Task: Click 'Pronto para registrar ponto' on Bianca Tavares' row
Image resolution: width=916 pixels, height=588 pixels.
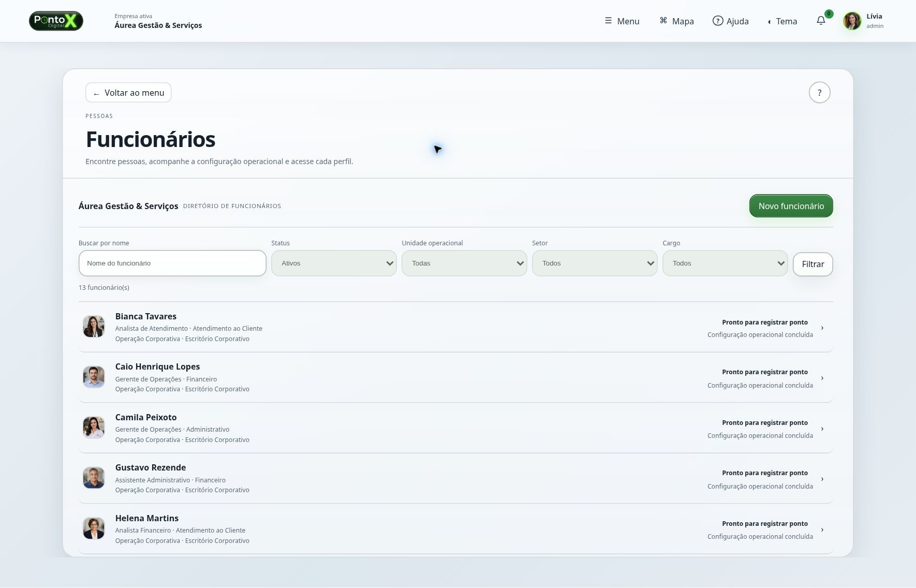Action: point(765,322)
